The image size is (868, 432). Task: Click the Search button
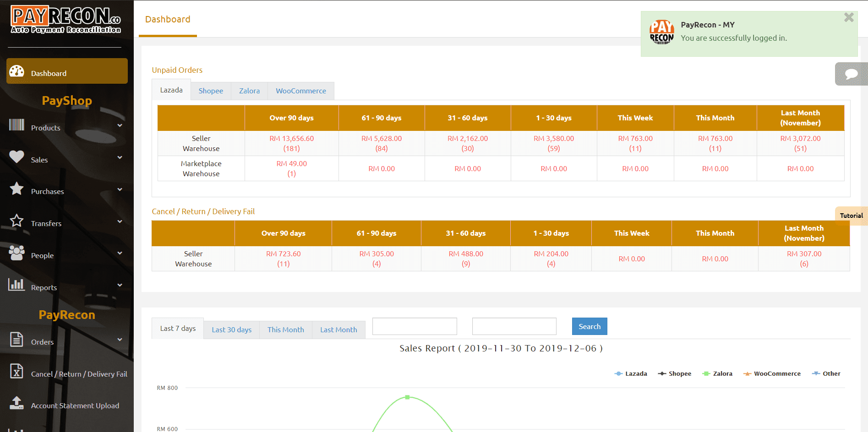[x=590, y=326]
